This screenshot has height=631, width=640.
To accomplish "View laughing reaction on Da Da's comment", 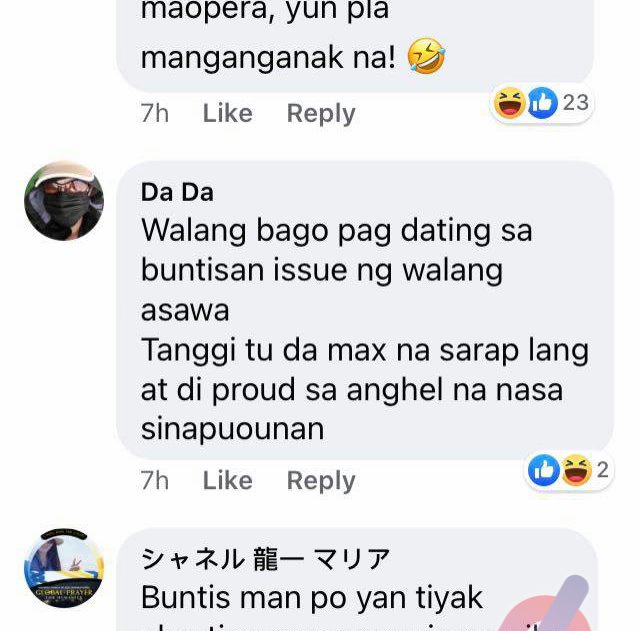I will click(576, 470).
